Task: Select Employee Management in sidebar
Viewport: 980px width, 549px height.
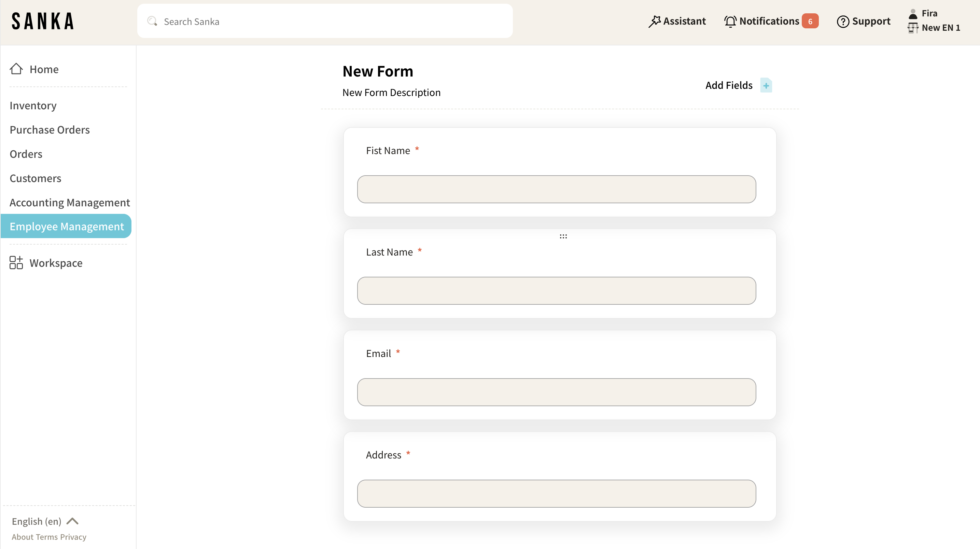Action: tap(67, 226)
